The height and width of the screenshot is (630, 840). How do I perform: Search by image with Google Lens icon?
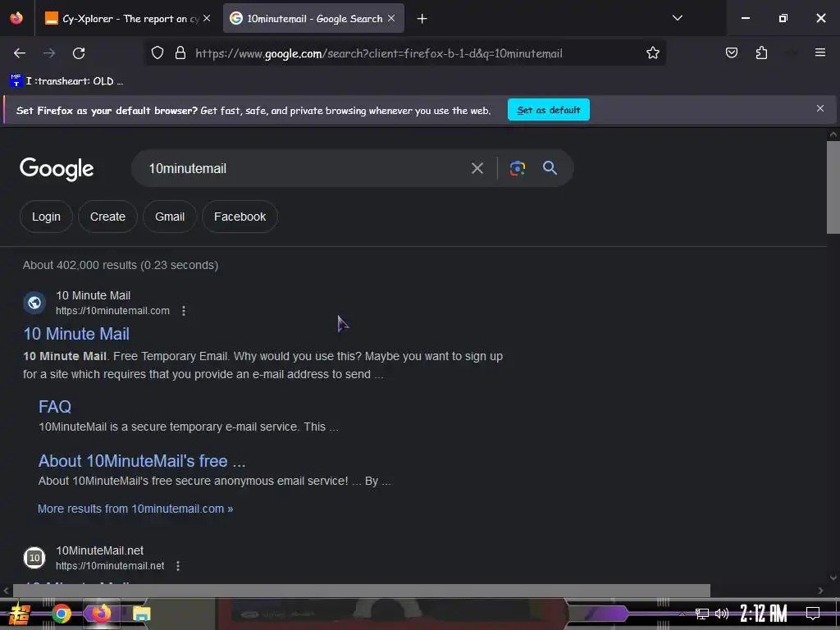pyautogui.click(x=518, y=168)
